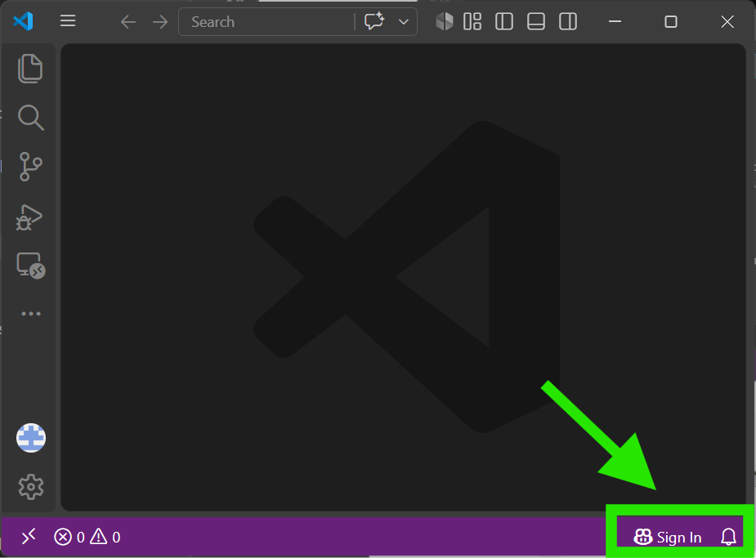The height and width of the screenshot is (558, 756).
Task: Show additional views via ellipsis icon
Action: pyautogui.click(x=31, y=314)
